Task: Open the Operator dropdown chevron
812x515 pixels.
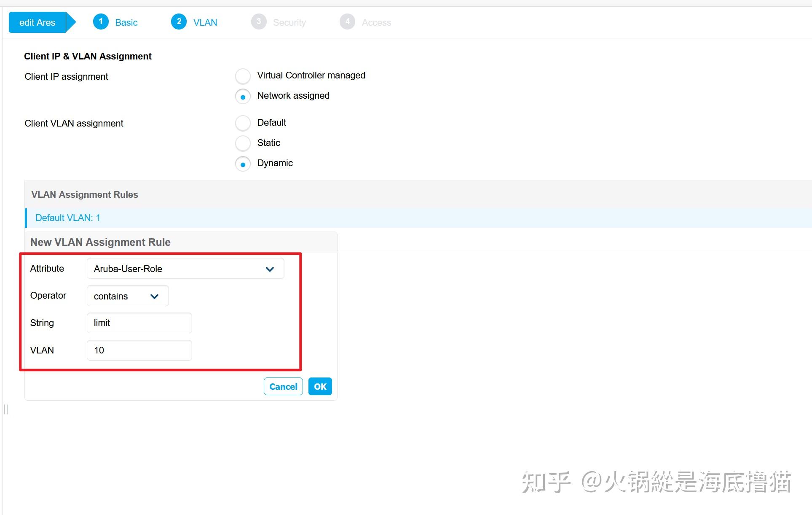Action: [x=154, y=296]
